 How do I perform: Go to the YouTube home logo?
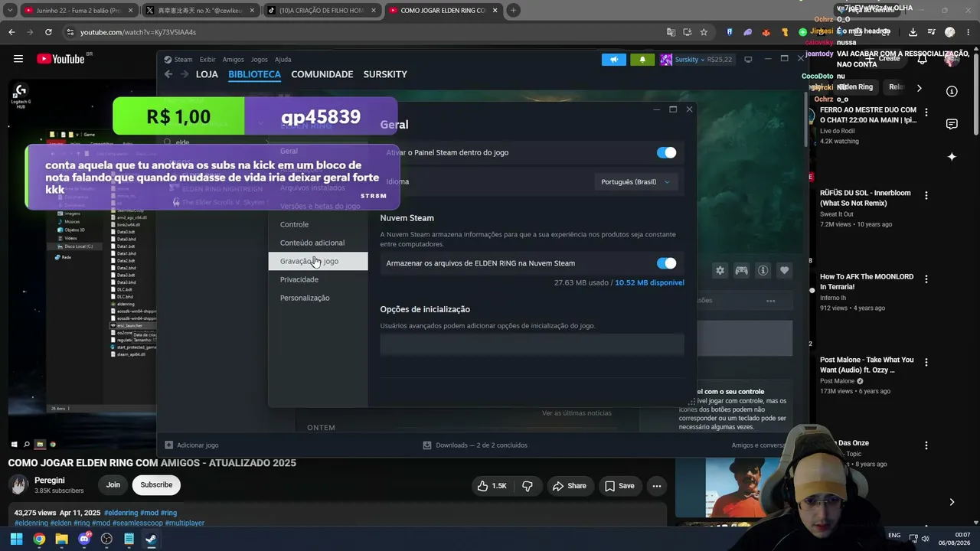pyautogui.click(x=60, y=58)
